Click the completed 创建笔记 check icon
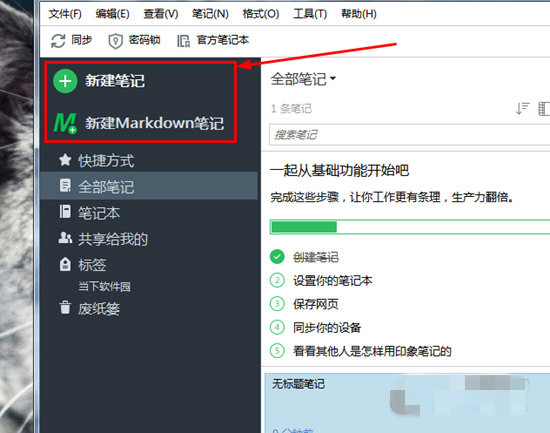Screen dimensions: 550x433 [x=277, y=257]
